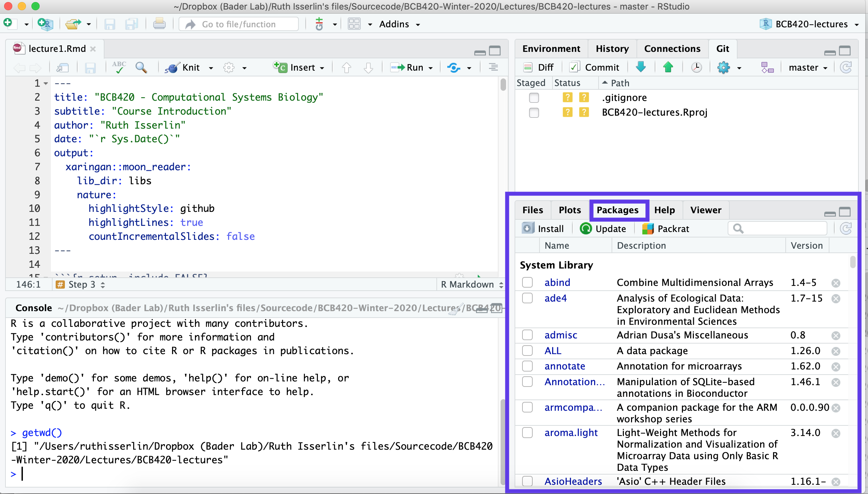The image size is (868, 494).
Task: Click the Print icon in main toolbar
Action: (159, 24)
